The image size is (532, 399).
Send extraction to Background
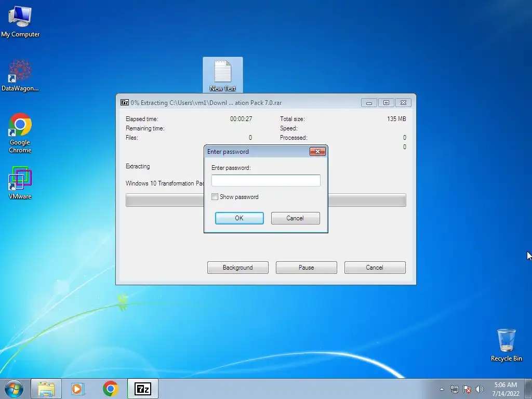tap(238, 268)
